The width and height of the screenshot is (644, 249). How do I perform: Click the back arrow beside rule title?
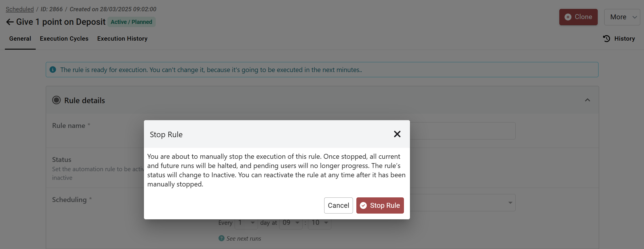coord(10,22)
